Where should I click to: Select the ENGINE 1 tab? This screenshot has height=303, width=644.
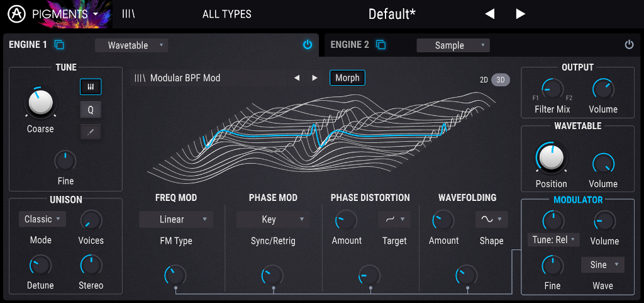pyautogui.click(x=28, y=45)
